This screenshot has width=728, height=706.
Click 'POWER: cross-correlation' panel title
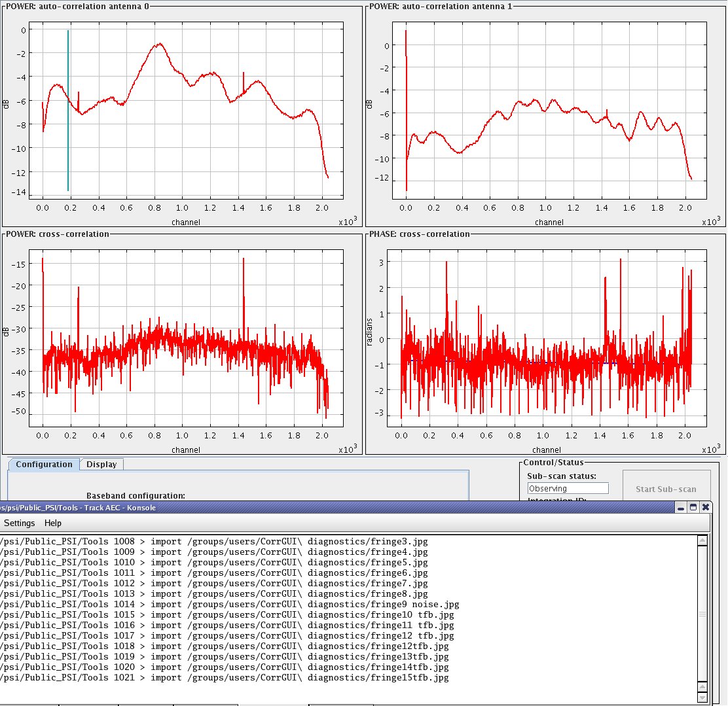58,234
